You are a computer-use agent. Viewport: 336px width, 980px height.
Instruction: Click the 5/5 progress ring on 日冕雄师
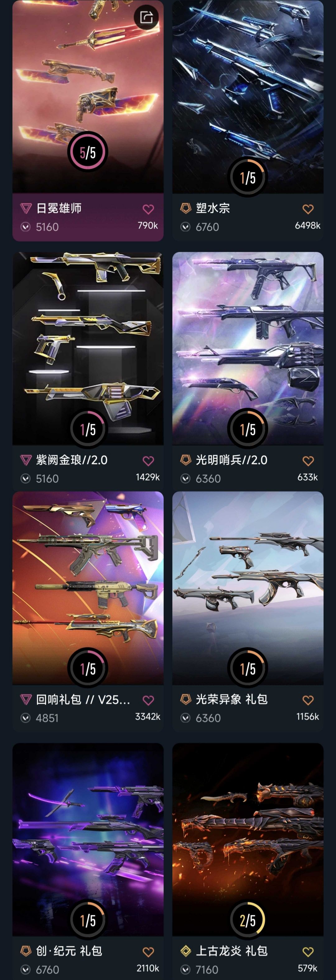[x=88, y=152]
